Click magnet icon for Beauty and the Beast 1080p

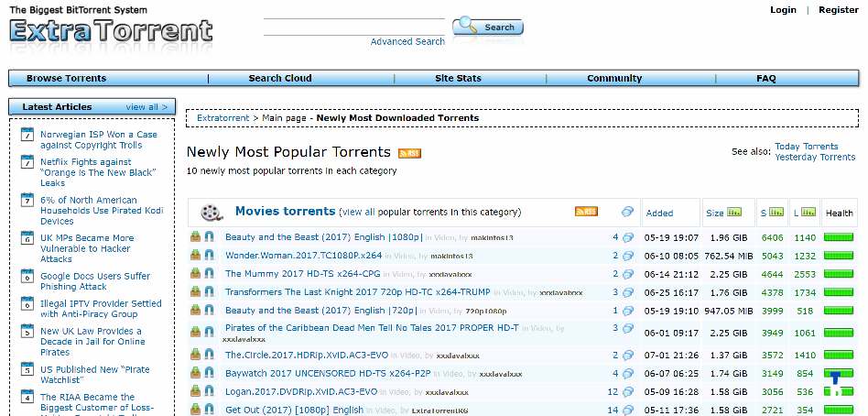pyautogui.click(x=209, y=237)
